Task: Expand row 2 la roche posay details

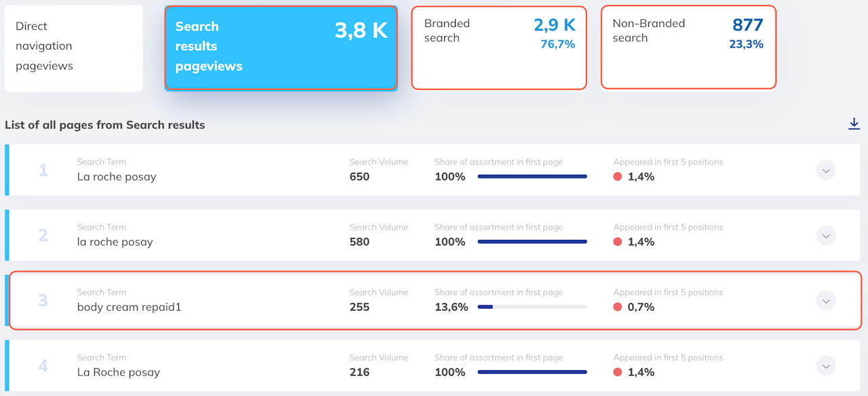Action: click(825, 235)
